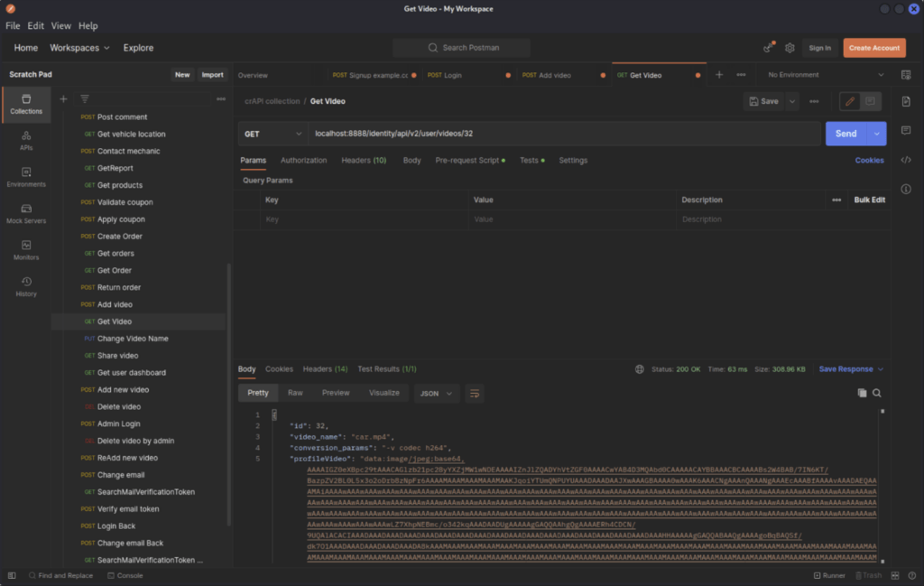The height and width of the screenshot is (586, 924).
Task: Open the History sidebar panel
Action: (x=26, y=286)
